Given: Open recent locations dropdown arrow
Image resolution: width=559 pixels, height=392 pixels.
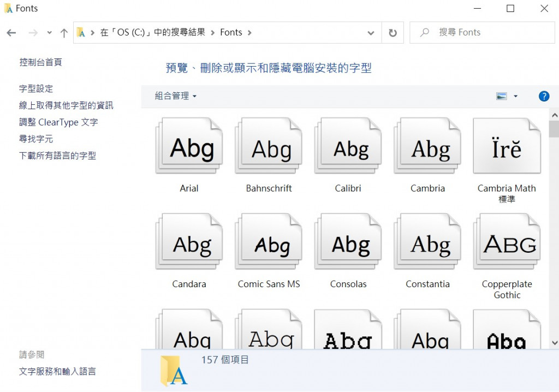Looking at the screenshot, I should coord(49,33).
